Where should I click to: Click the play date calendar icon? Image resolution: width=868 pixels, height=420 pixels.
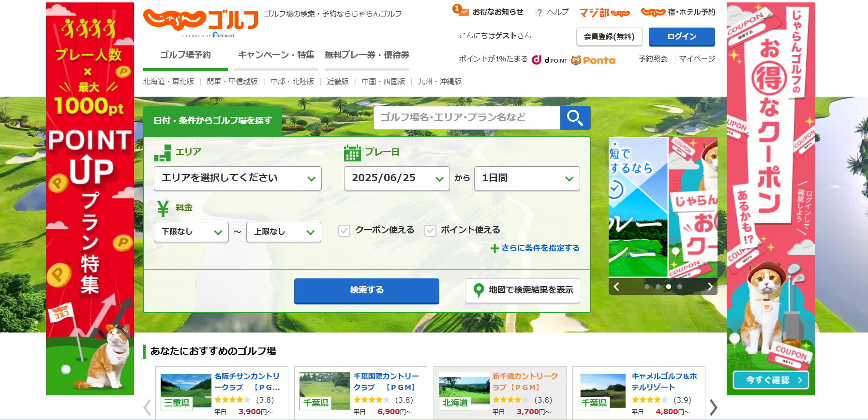tap(352, 153)
